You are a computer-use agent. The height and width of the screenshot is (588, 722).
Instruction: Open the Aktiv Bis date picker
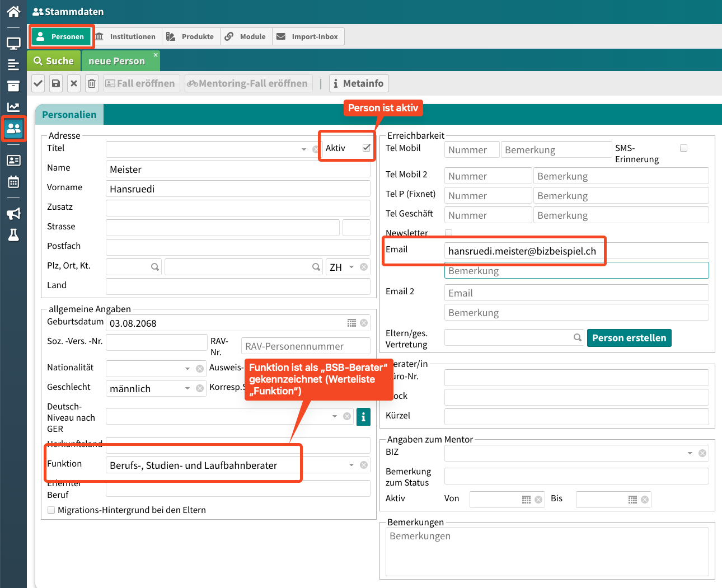tap(632, 500)
